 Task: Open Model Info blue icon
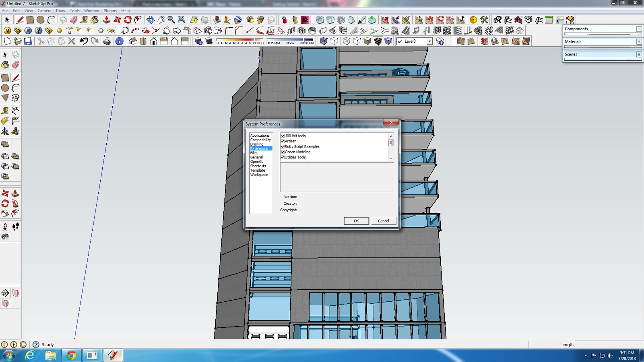(x=119, y=41)
